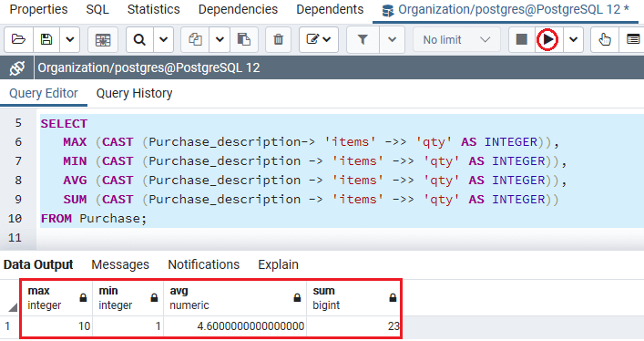644x341 pixels.
Task: Select the max value cell 10
Action: (x=56, y=326)
